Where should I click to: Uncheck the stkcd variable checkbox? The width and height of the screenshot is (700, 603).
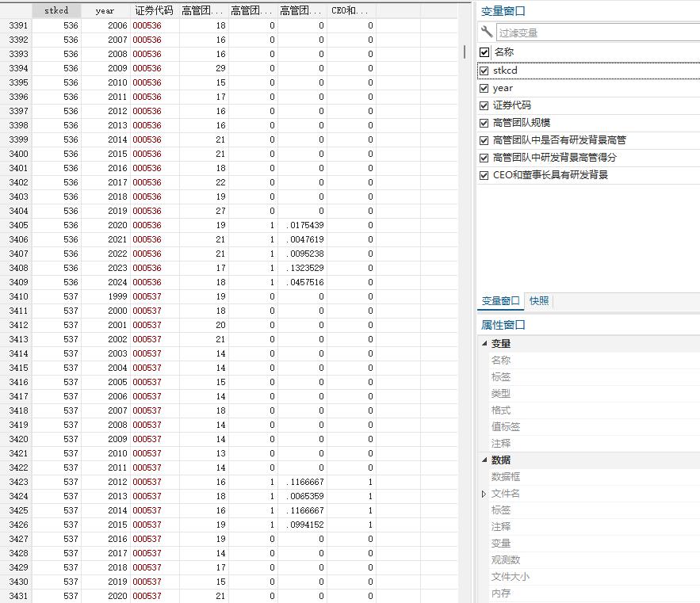[x=484, y=70]
